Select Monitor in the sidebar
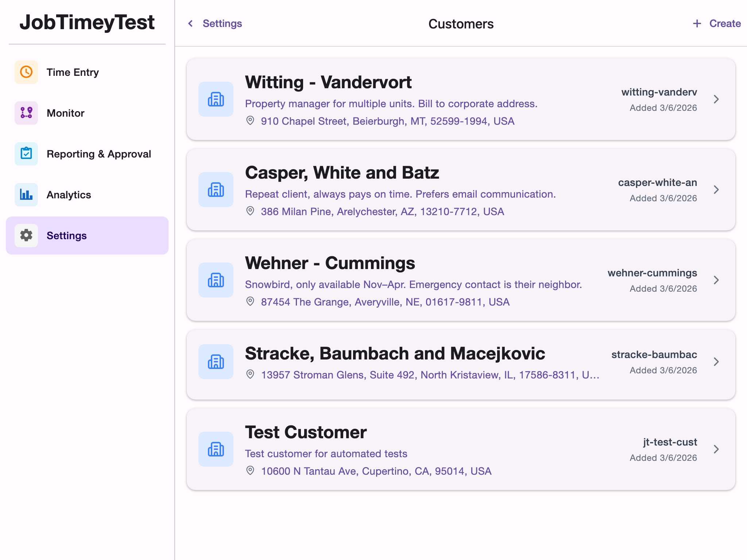This screenshot has height=560, width=747. coord(66,113)
